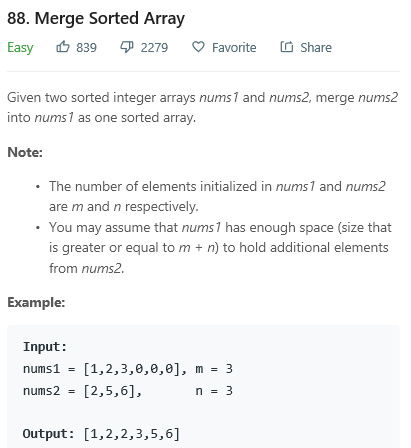Screen dimensions: 411x448
Task: Click the Note: heading
Action: (25, 152)
